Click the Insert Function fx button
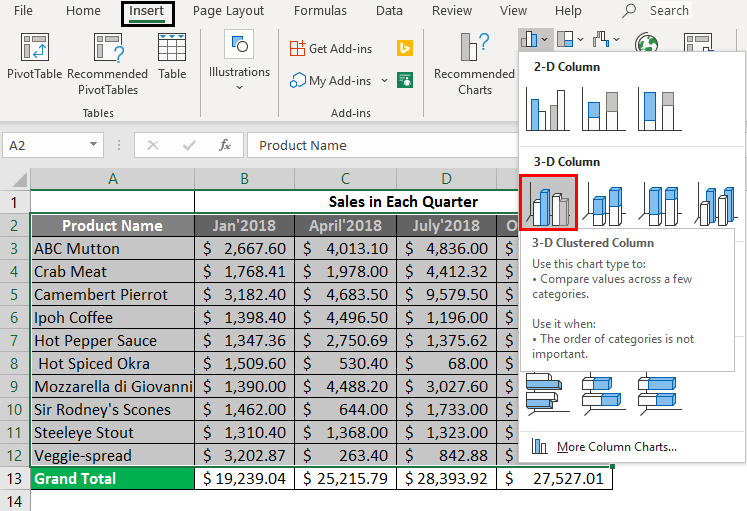 [x=224, y=145]
